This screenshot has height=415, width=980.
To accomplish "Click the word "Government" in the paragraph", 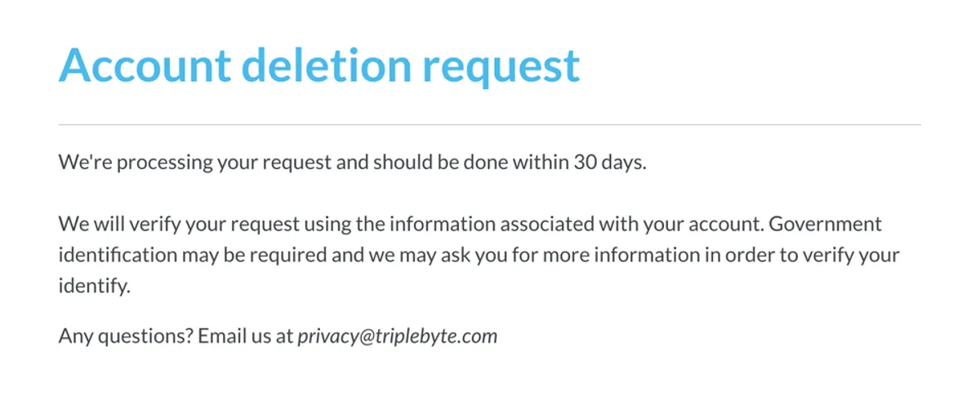I will click(826, 224).
